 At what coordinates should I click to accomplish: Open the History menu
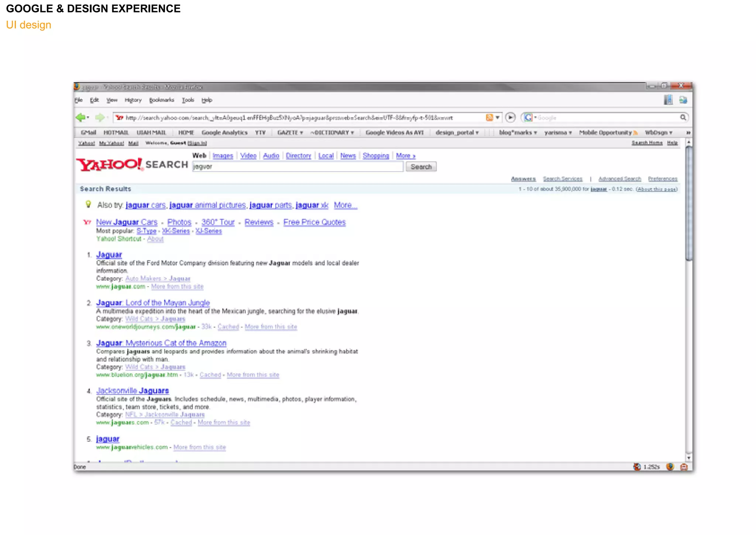[x=133, y=100]
